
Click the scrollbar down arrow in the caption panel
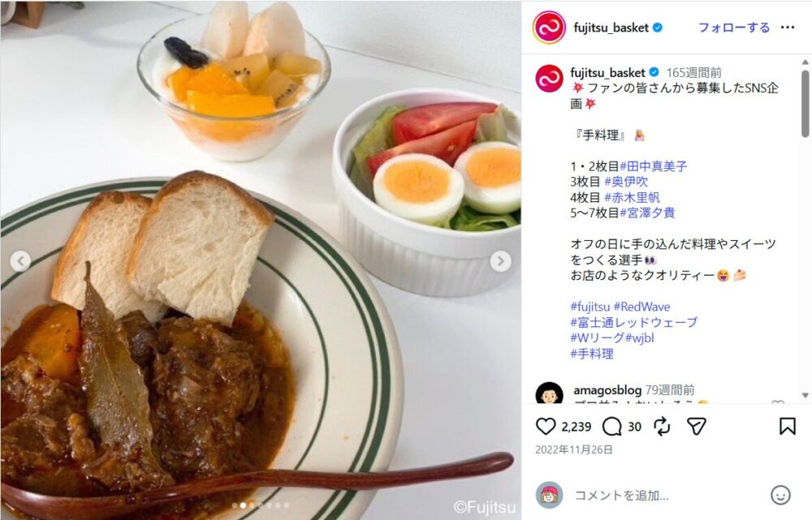(x=805, y=395)
